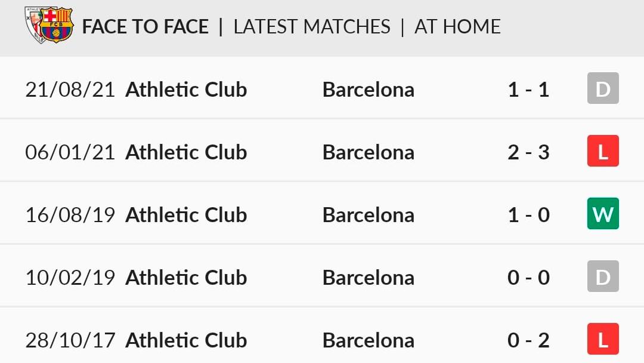Click the grey D badge for 21/08/21

tap(603, 88)
